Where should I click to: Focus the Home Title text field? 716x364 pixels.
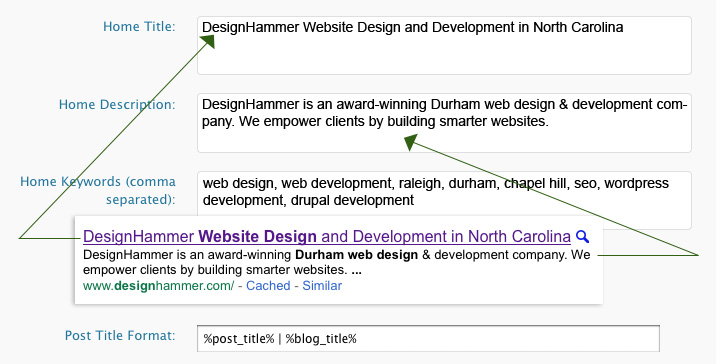(444, 46)
